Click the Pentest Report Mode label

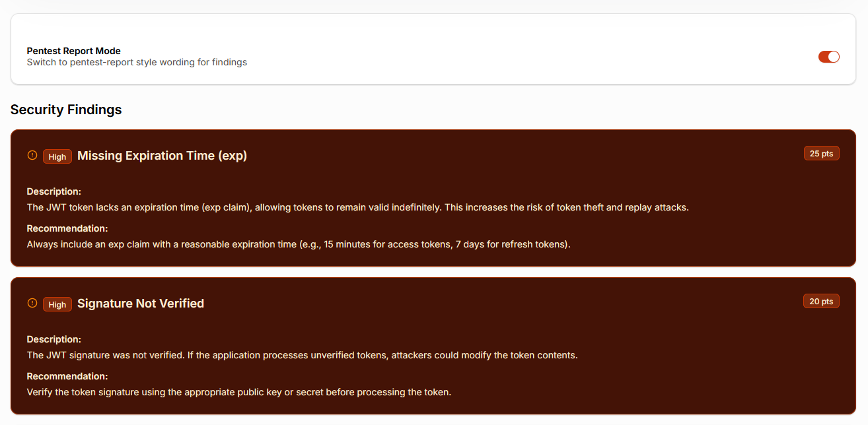click(73, 51)
